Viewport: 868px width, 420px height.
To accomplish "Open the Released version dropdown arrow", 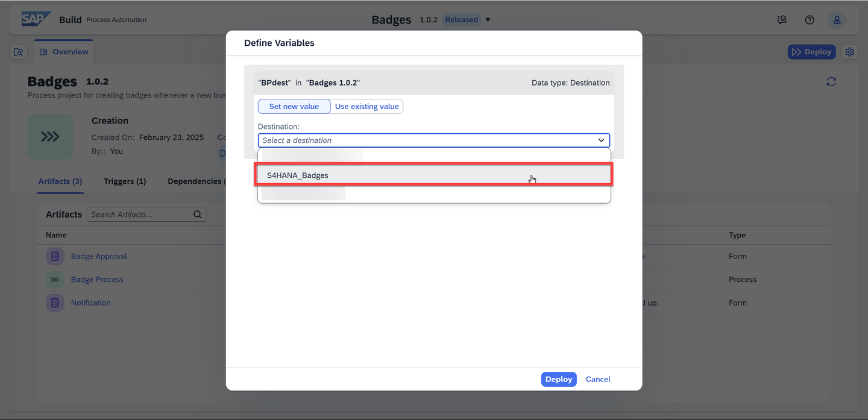I will point(488,20).
